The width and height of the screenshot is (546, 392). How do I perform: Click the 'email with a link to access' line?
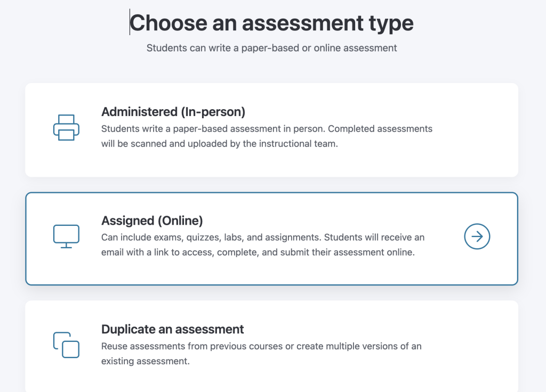pos(258,252)
